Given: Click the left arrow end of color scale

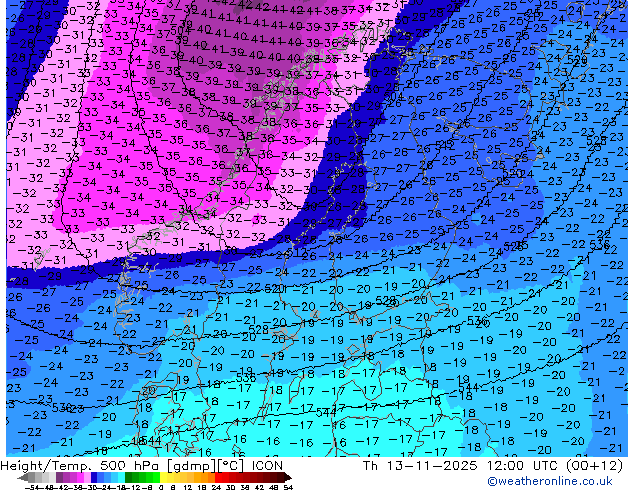Looking at the screenshot, I should pos(23,477).
